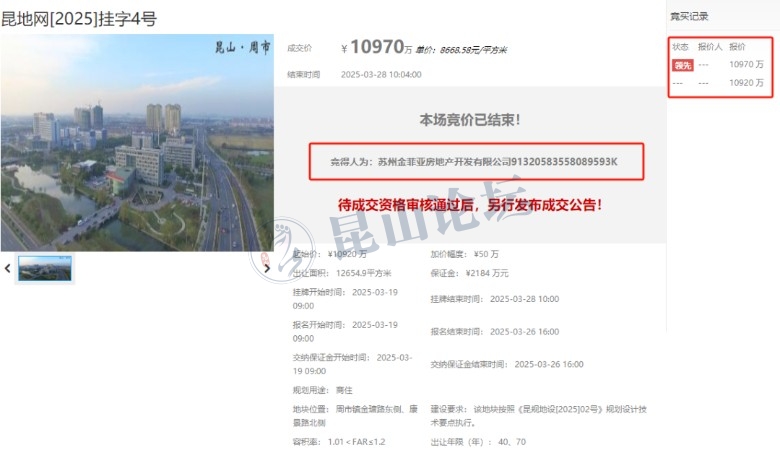The height and width of the screenshot is (453, 780).
Task: Click the previous image left arrow
Action: pyautogui.click(x=8, y=268)
